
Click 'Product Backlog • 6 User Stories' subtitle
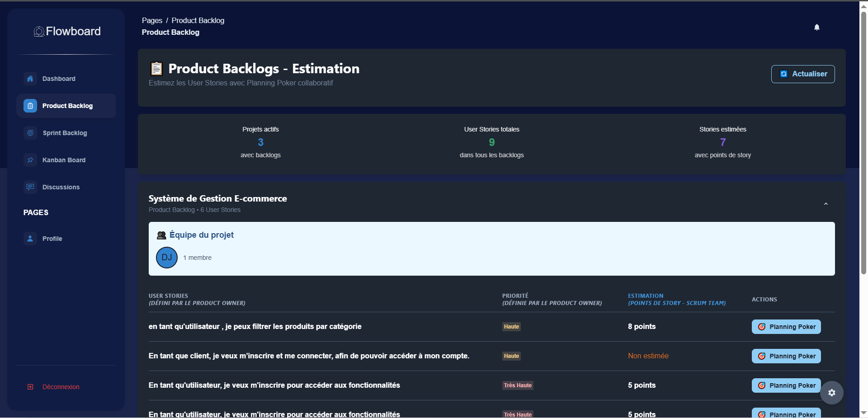[194, 210]
